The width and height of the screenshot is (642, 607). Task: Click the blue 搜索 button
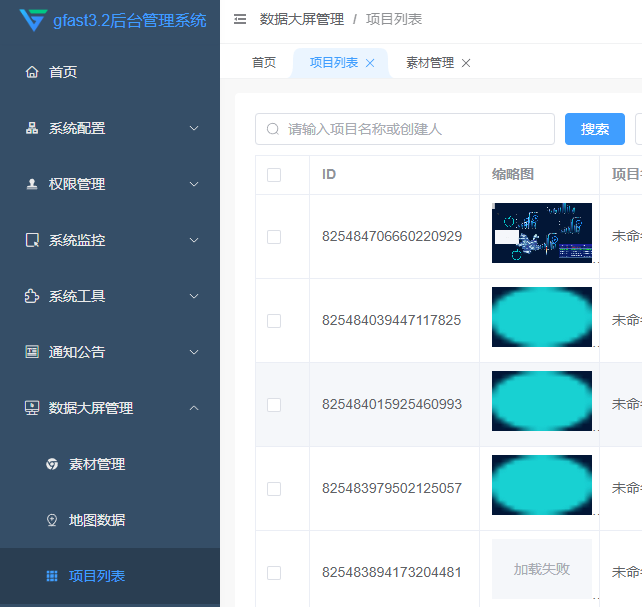click(595, 129)
